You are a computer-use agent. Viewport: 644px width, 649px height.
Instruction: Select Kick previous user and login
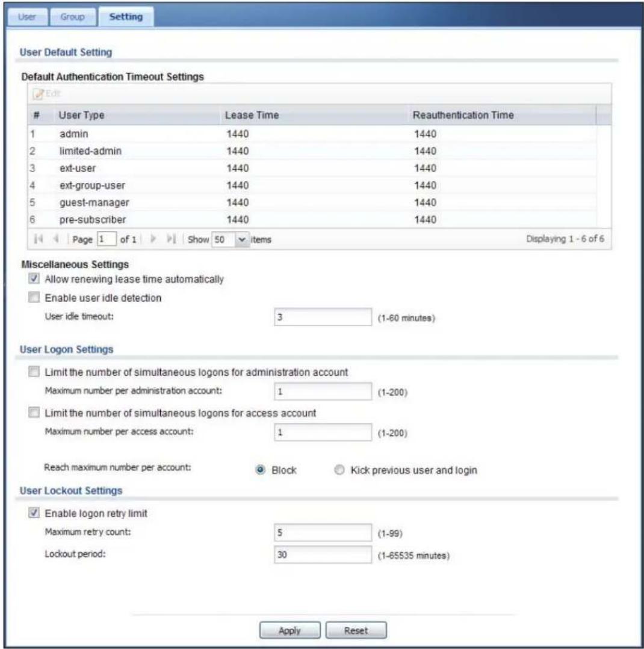339,470
